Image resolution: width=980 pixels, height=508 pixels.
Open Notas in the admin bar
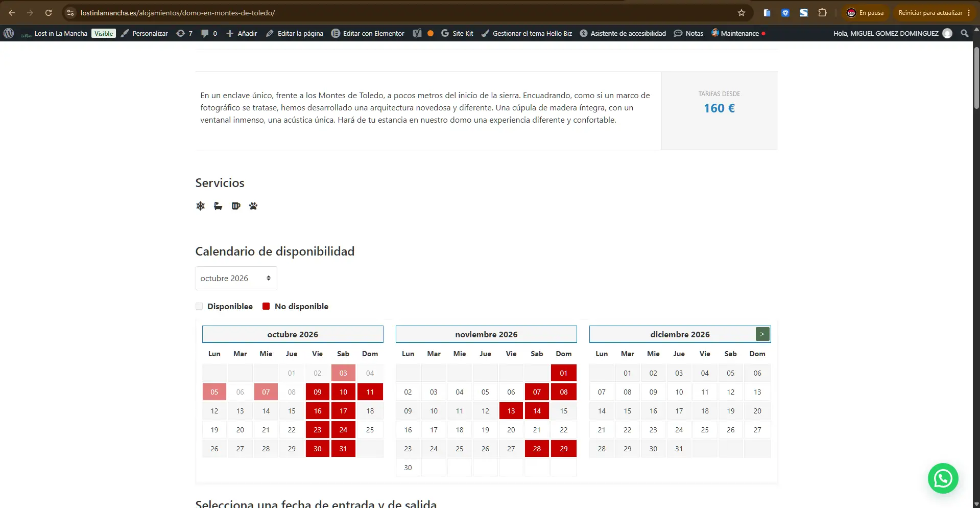tap(688, 33)
